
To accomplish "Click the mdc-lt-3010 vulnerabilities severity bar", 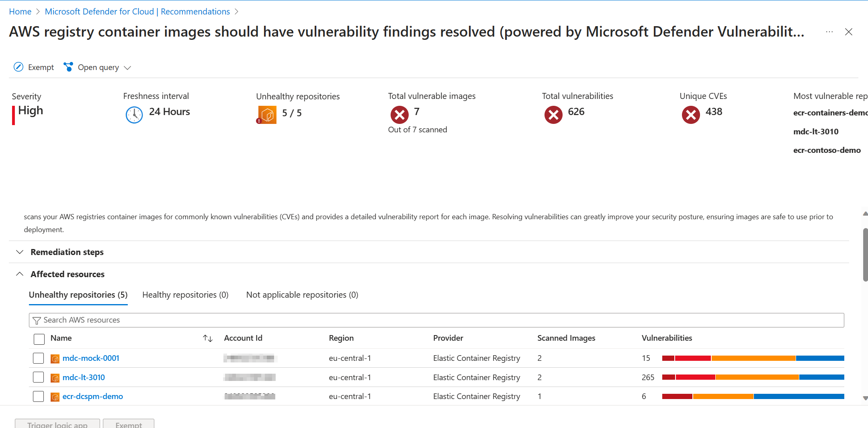I will (753, 377).
